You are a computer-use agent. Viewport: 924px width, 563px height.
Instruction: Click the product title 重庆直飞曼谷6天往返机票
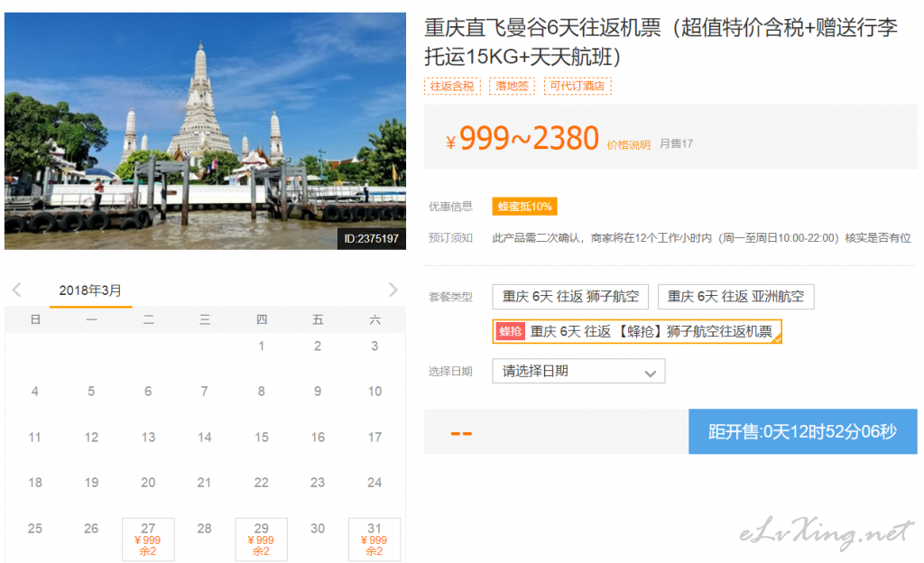click(661, 42)
